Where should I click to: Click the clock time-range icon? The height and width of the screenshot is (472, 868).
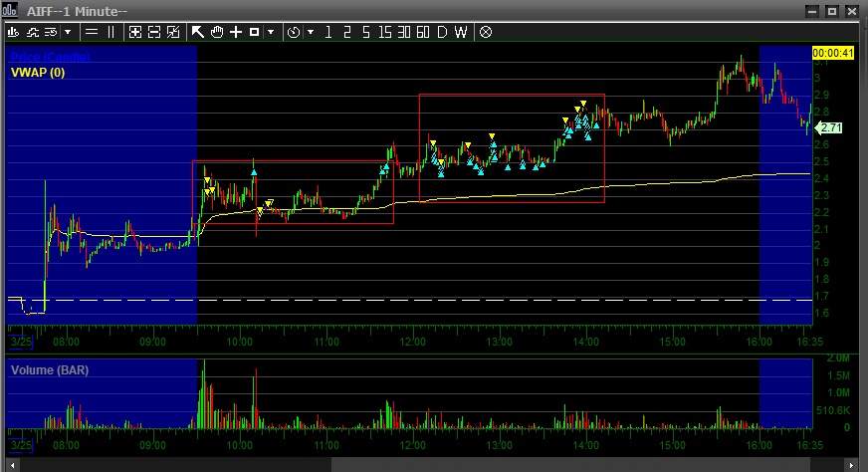294,32
